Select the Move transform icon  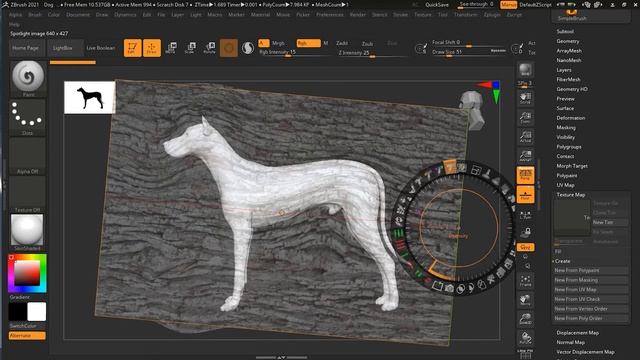171,48
